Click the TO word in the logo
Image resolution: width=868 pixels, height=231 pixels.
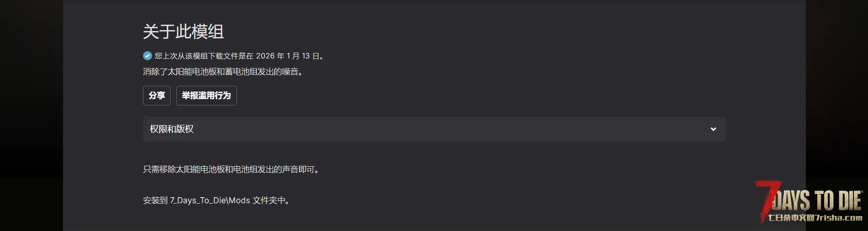(825, 201)
